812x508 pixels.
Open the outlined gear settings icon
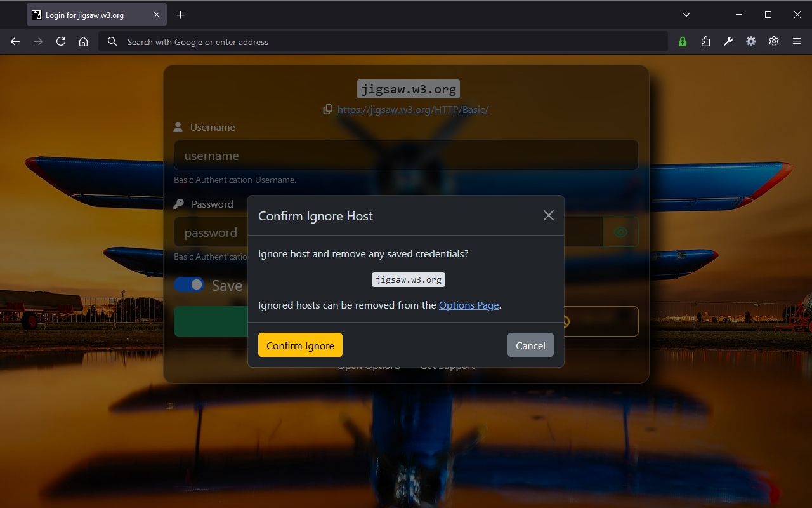pos(774,41)
